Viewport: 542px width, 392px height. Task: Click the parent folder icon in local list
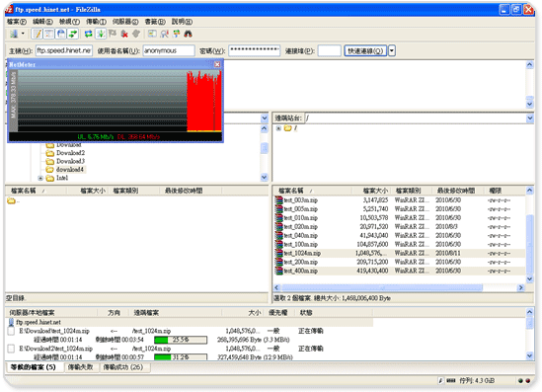coord(11,200)
